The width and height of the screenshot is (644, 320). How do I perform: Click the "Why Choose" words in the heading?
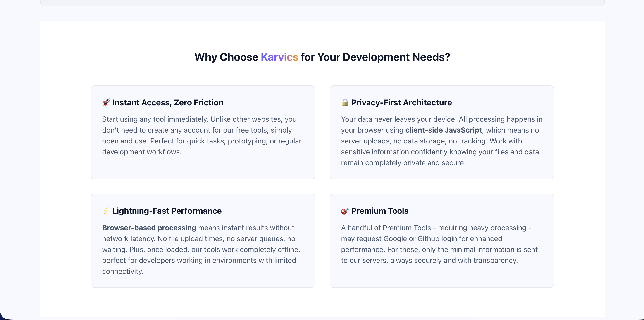pos(226,57)
